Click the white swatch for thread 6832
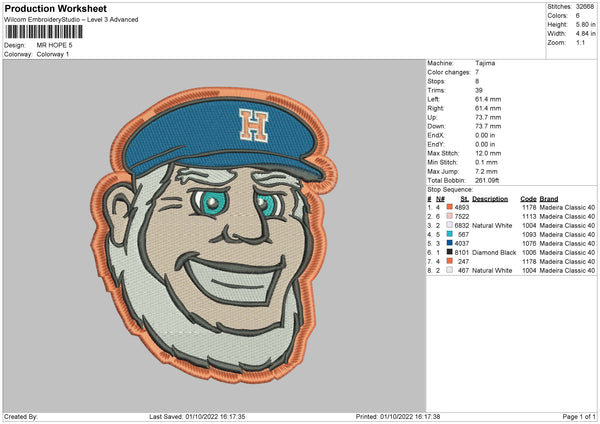Image resolution: width=600 pixels, height=424 pixels. (x=449, y=225)
